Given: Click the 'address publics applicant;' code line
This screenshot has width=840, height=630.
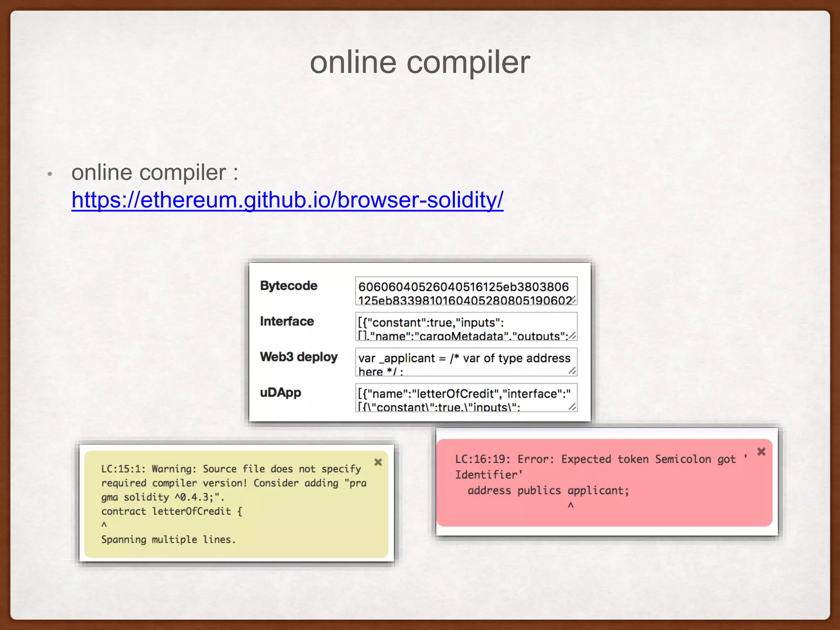Looking at the screenshot, I should pyautogui.click(x=548, y=491).
